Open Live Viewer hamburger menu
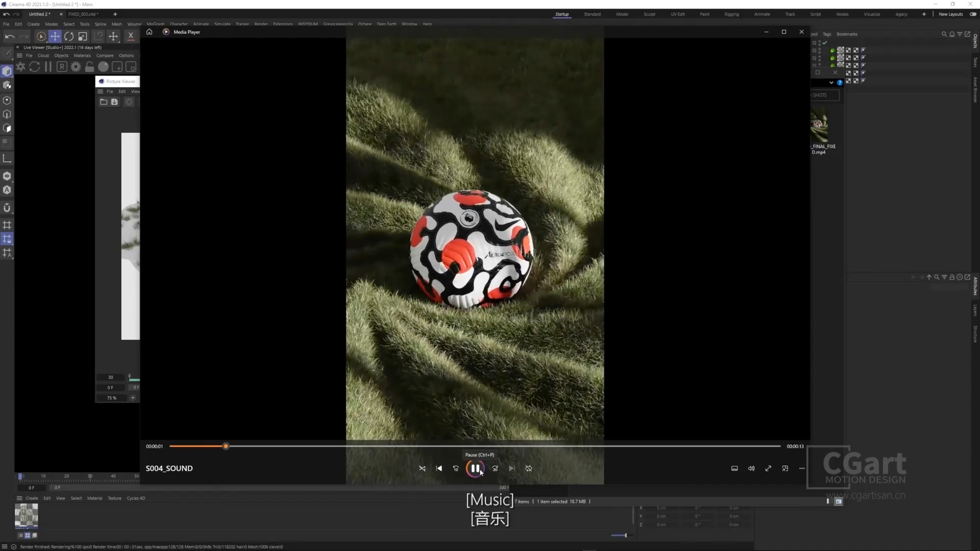Screen dimensions: 980x551 (x=20, y=55)
